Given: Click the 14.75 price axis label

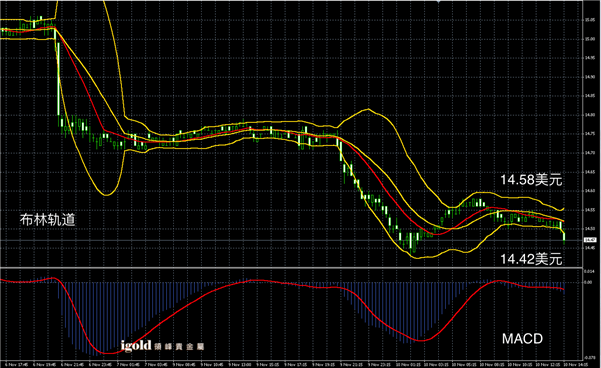Looking at the screenshot, I should point(589,134).
